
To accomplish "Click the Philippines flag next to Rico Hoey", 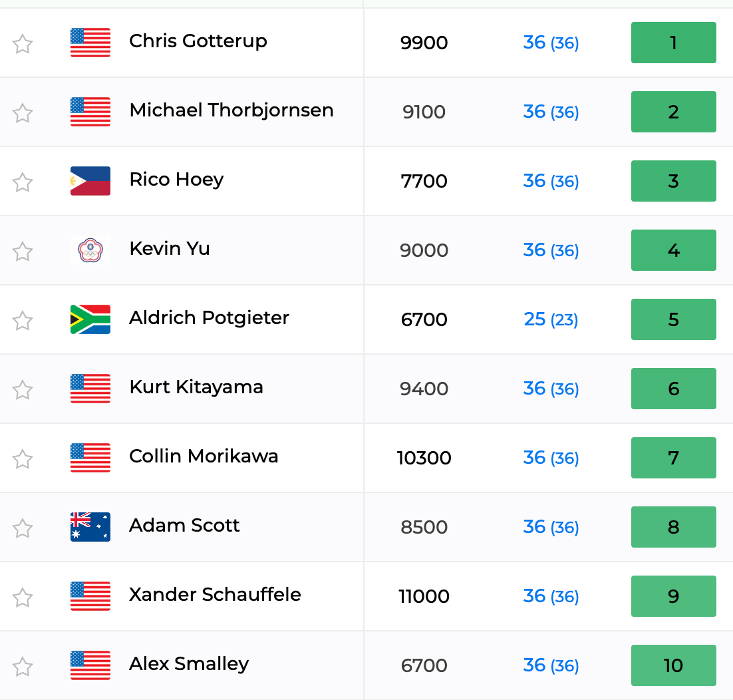I will pyautogui.click(x=90, y=181).
